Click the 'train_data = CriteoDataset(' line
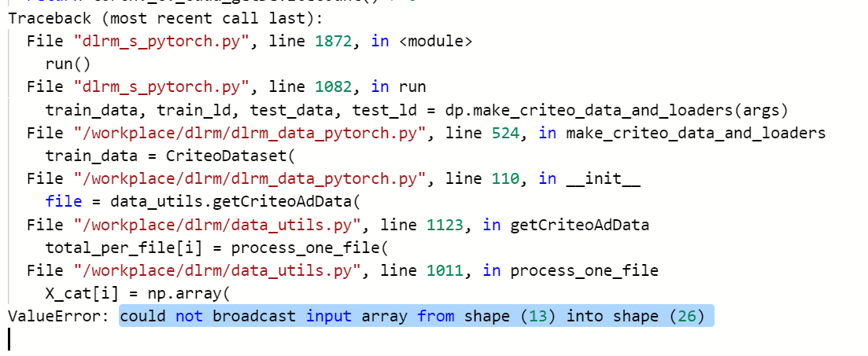 (x=170, y=156)
